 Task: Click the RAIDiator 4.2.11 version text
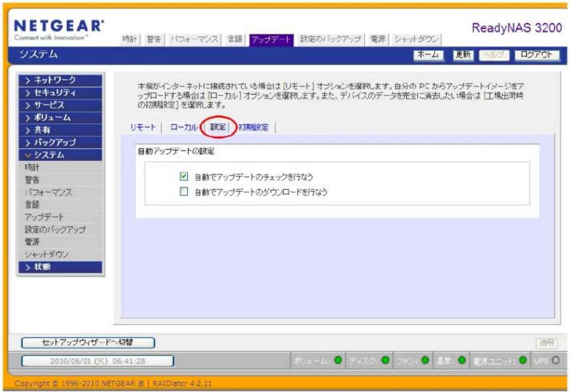coord(182,383)
